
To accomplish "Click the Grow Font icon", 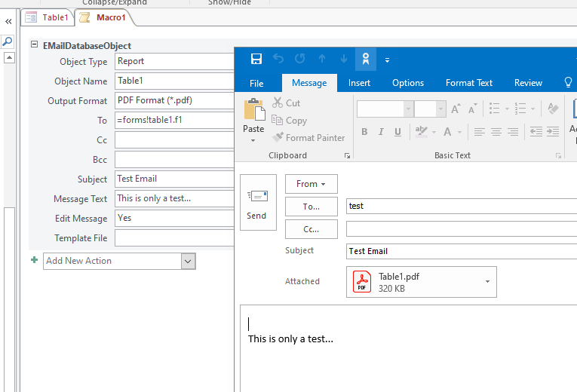I will coord(456,109).
